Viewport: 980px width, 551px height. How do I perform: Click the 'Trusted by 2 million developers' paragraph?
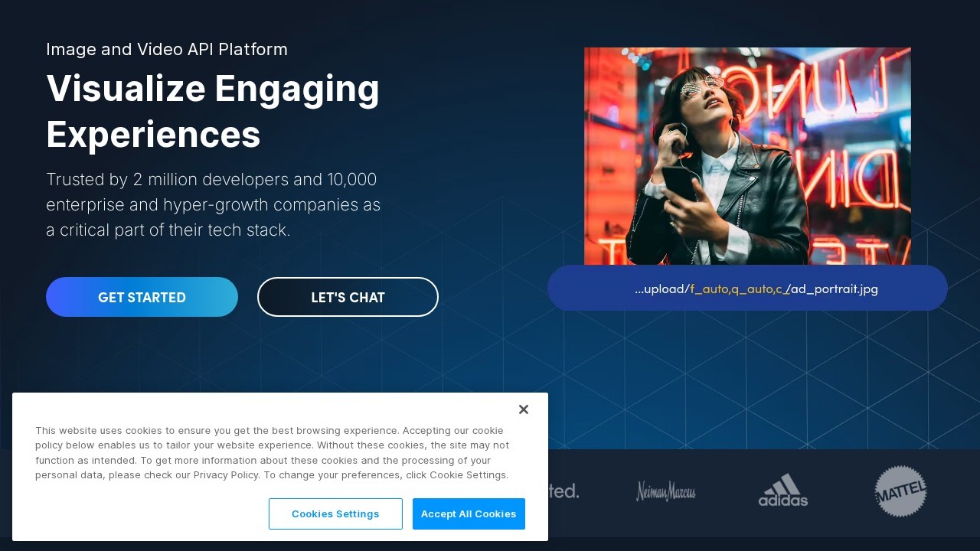point(213,204)
